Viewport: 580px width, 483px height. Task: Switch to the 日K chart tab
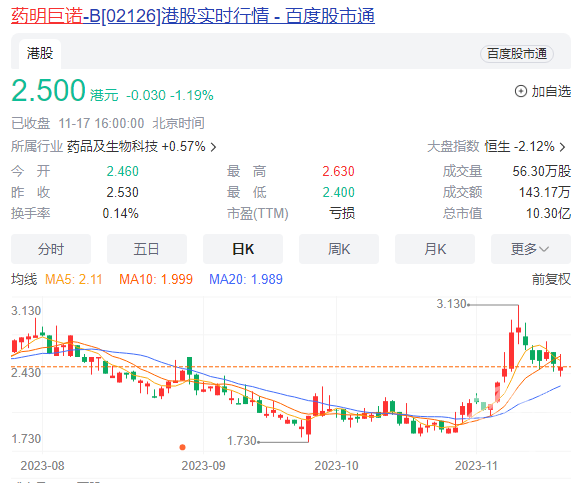(x=243, y=249)
